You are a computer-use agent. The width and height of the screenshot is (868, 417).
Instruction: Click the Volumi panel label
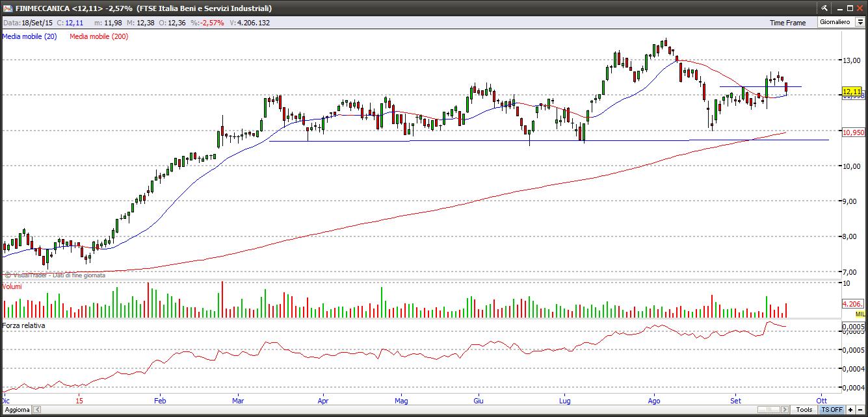pyautogui.click(x=12, y=286)
